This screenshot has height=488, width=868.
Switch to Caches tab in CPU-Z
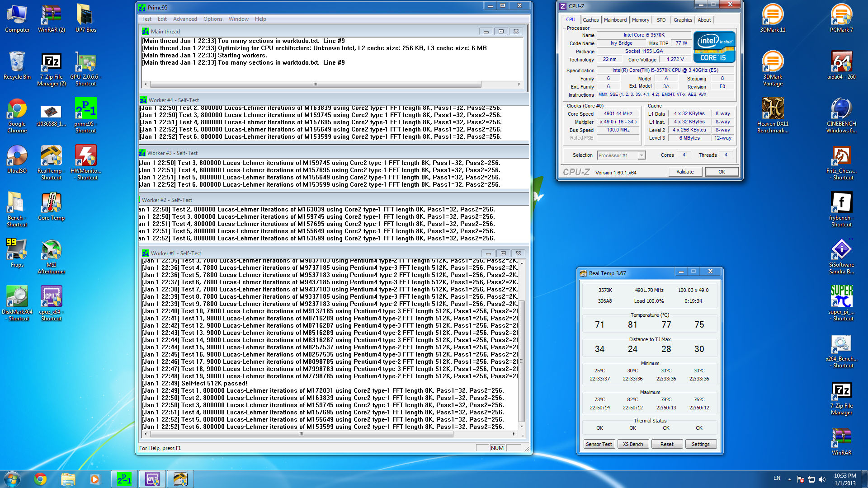(590, 20)
